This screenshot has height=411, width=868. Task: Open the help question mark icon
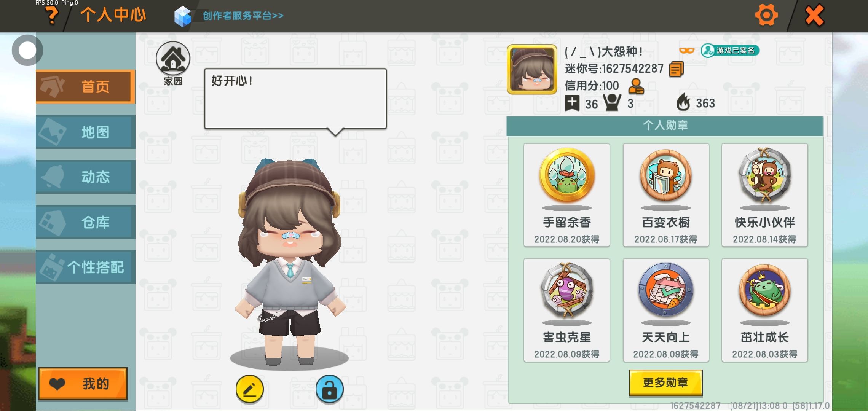(x=51, y=16)
